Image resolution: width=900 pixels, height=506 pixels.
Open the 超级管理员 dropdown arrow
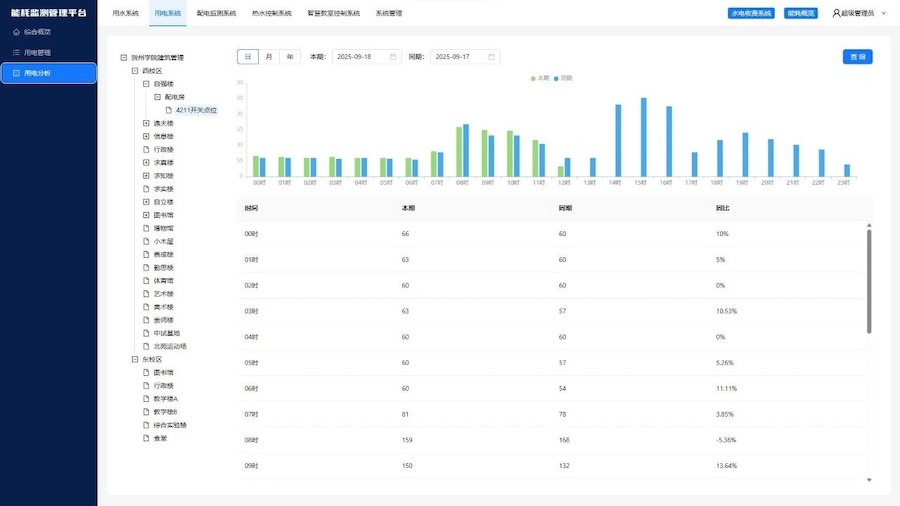(884, 13)
